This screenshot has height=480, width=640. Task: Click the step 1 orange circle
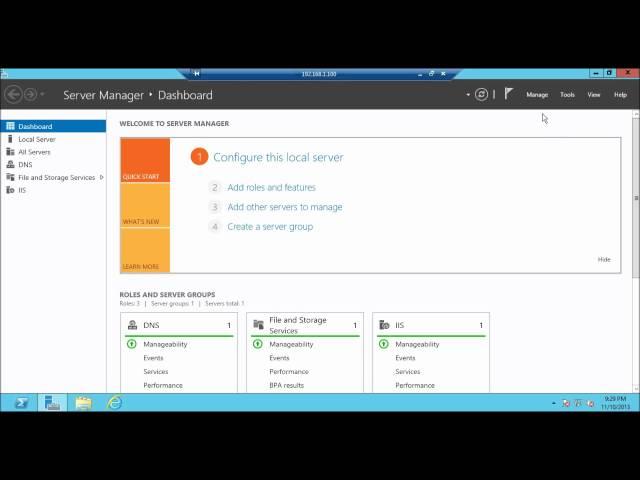(200, 157)
